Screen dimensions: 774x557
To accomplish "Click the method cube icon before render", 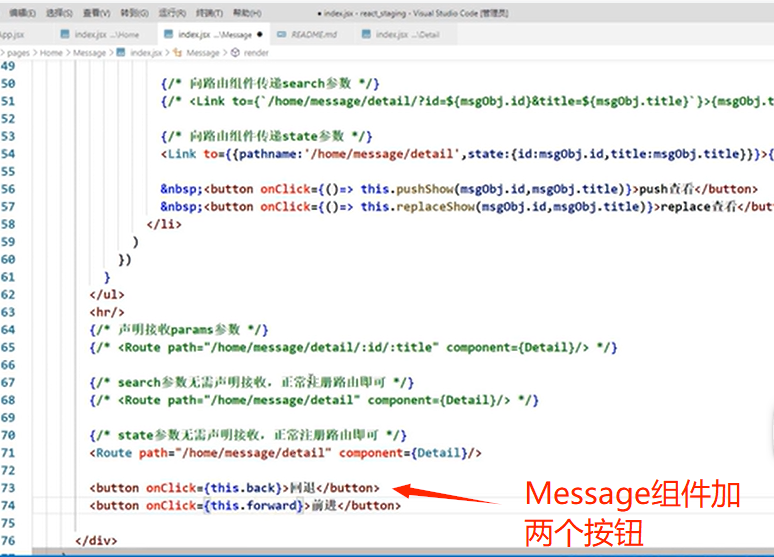I will [235, 52].
